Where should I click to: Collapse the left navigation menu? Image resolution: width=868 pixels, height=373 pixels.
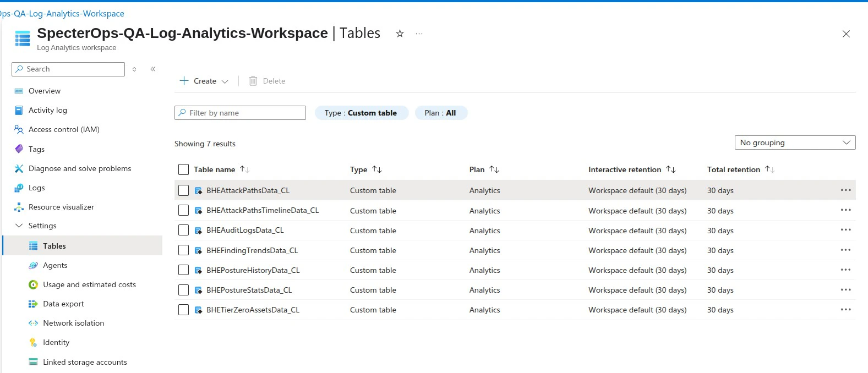(153, 69)
